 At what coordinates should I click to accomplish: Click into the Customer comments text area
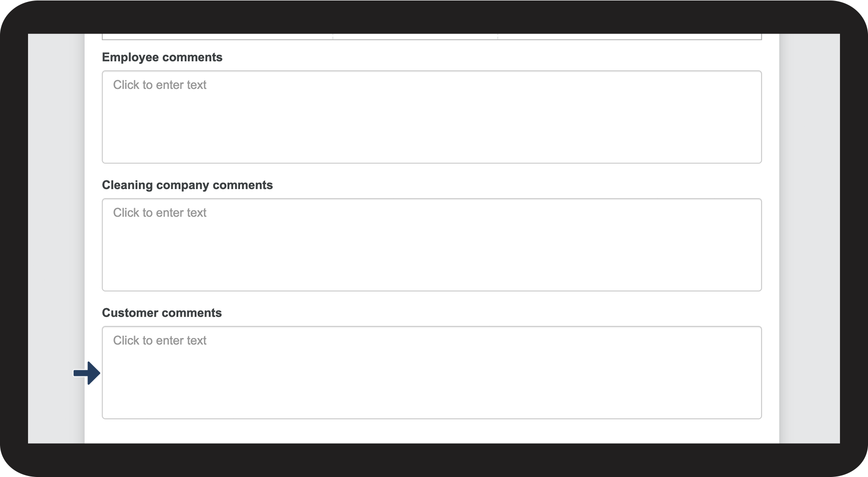[x=431, y=372]
